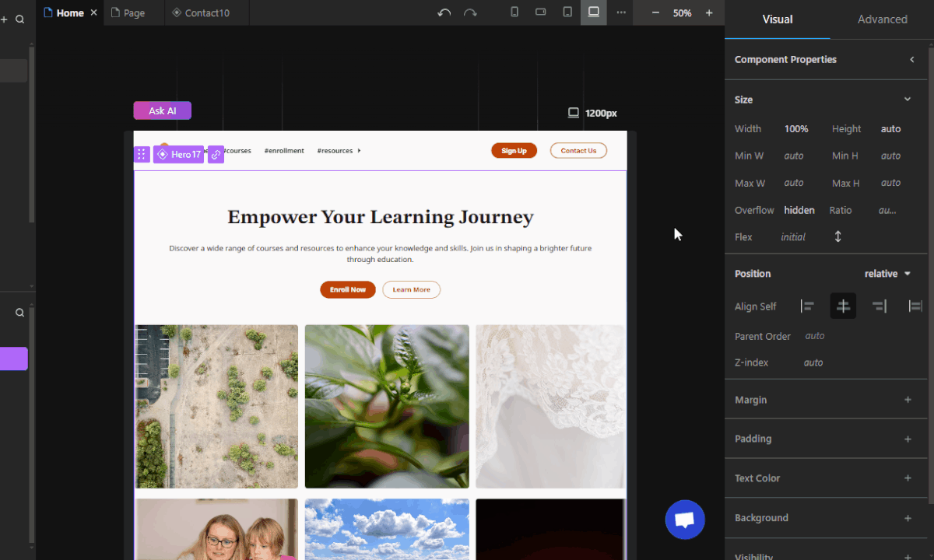934x560 pixels.
Task: Open the Overflow hidden value
Action: [799, 210]
